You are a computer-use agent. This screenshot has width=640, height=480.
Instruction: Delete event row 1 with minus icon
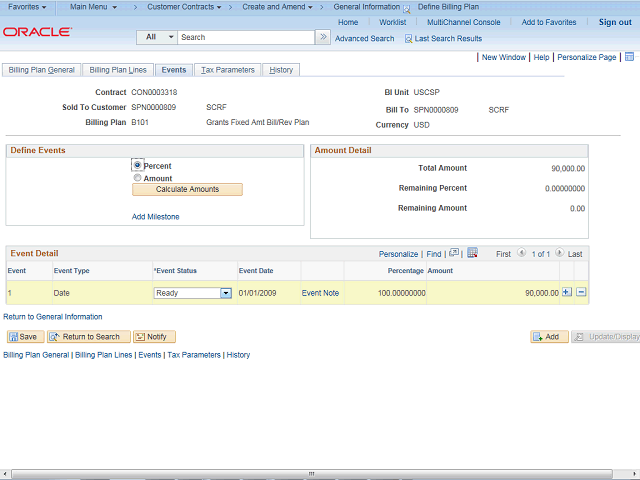pyautogui.click(x=581, y=292)
